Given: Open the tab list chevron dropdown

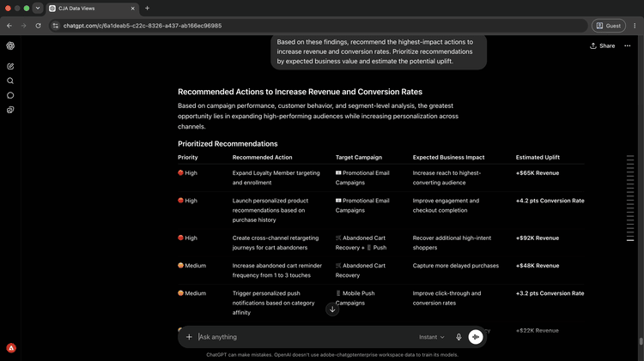Looking at the screenshot, I should pos(38,9).
